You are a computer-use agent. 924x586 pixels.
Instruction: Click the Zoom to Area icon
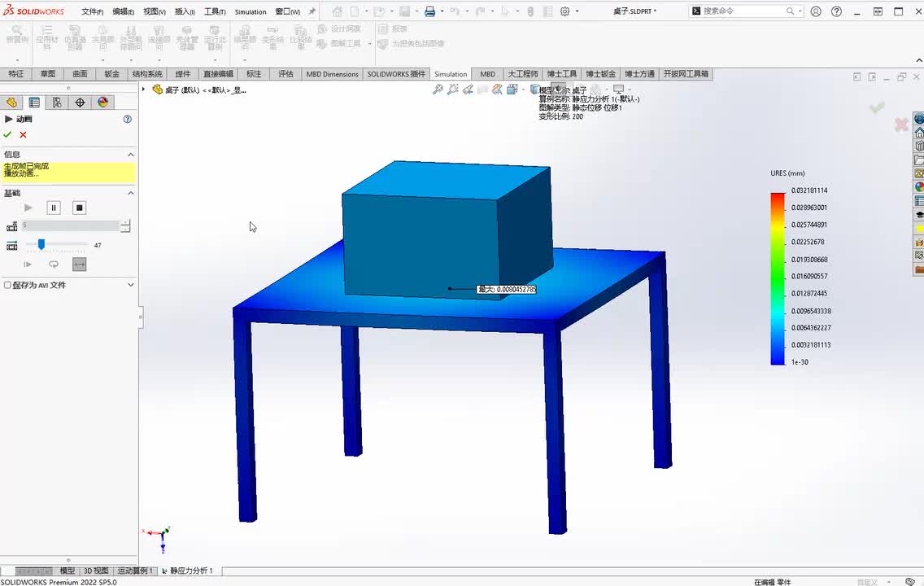coord(452,89)
